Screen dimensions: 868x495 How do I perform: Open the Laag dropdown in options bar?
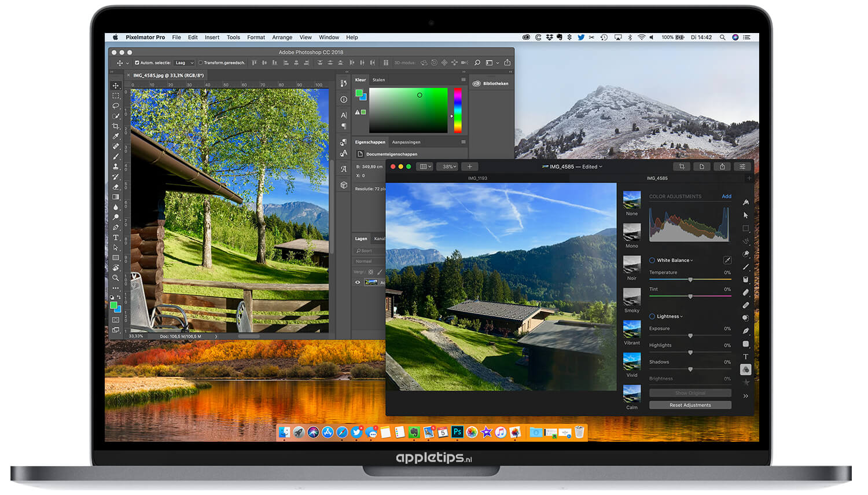coord(185,63)
